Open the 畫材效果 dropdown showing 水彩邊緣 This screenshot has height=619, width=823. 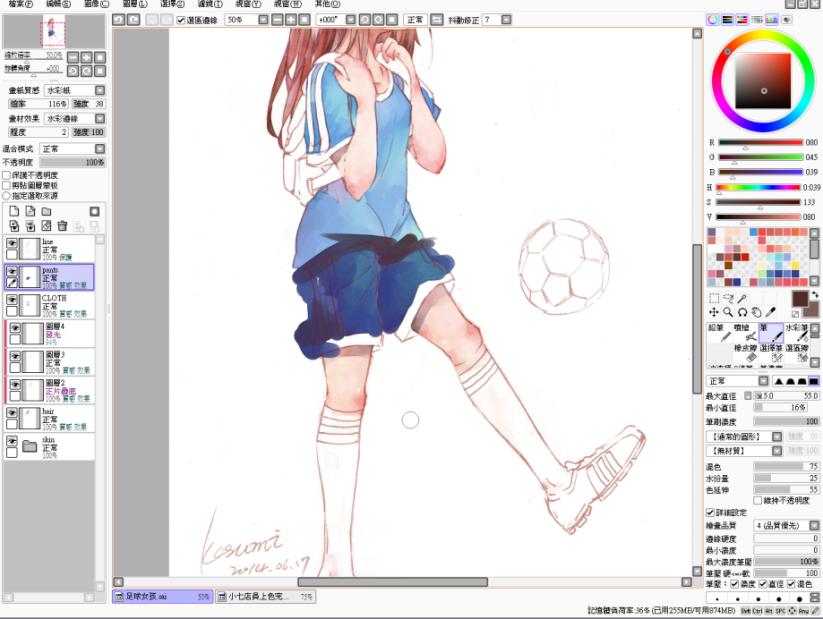pos(75,119)
